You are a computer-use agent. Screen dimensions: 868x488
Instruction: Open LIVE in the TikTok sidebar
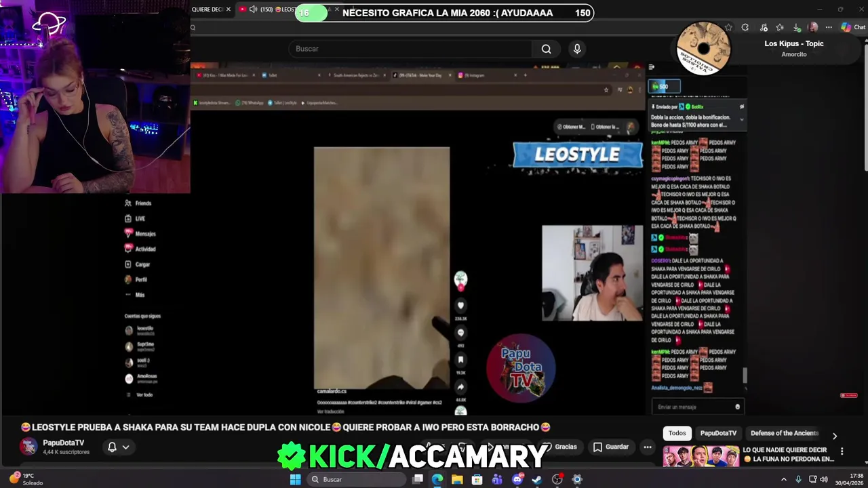tap(136, 218)
